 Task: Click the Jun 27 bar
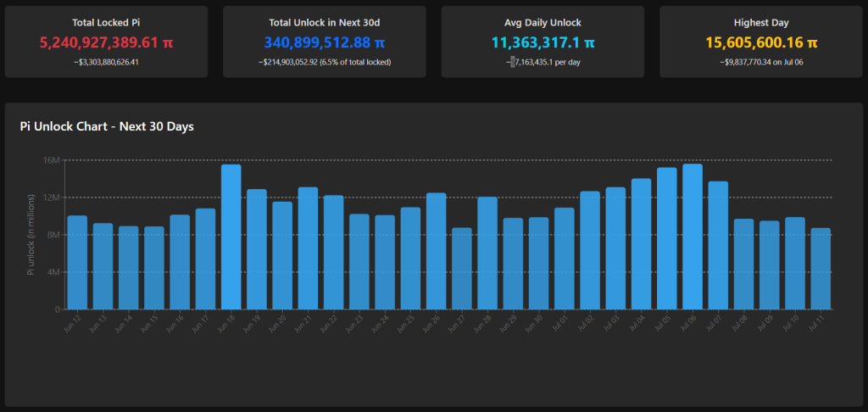coord(462,269)
